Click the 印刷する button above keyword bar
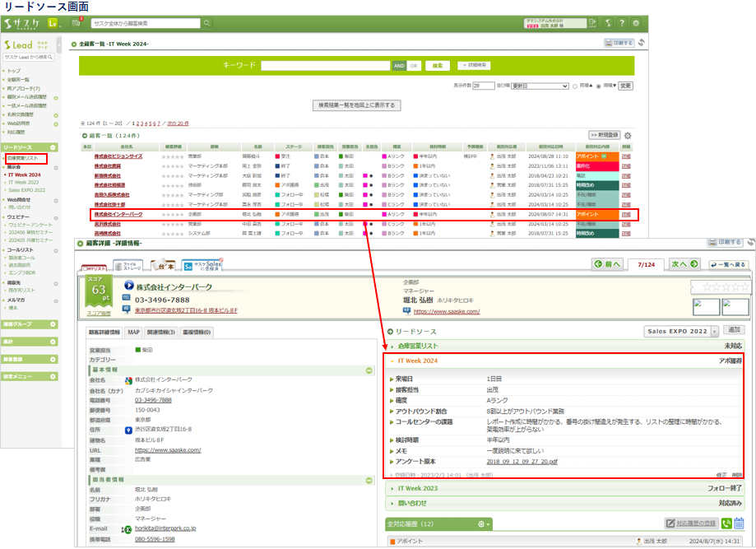 tap(619, 43)
